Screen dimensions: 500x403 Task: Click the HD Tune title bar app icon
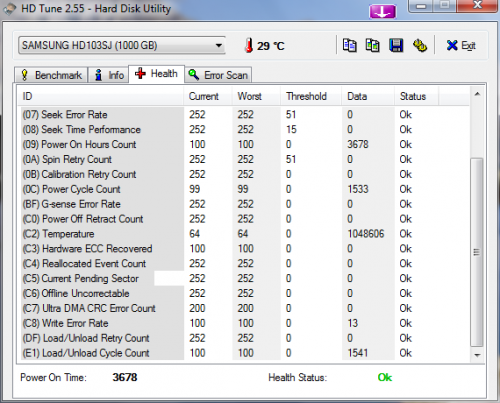point(9,9)
